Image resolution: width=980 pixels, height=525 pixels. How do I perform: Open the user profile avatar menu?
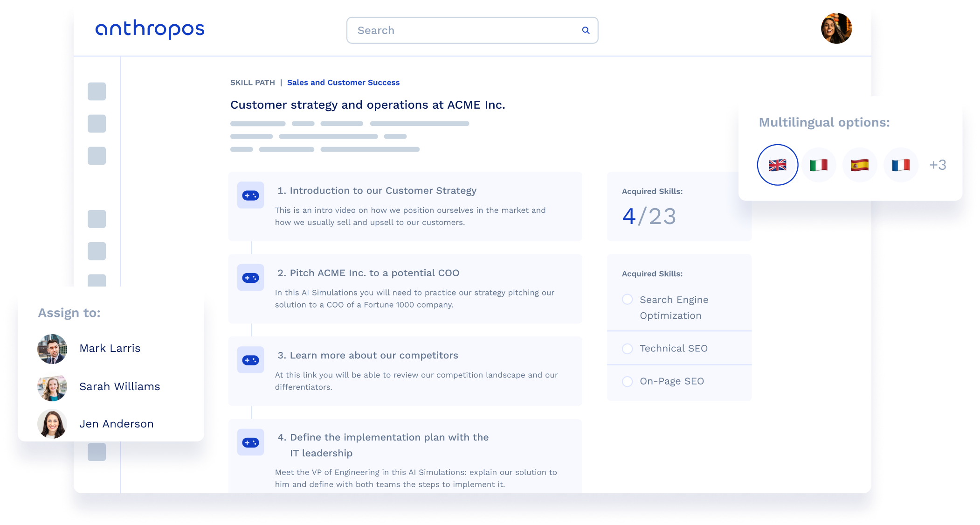pos(836,28)
